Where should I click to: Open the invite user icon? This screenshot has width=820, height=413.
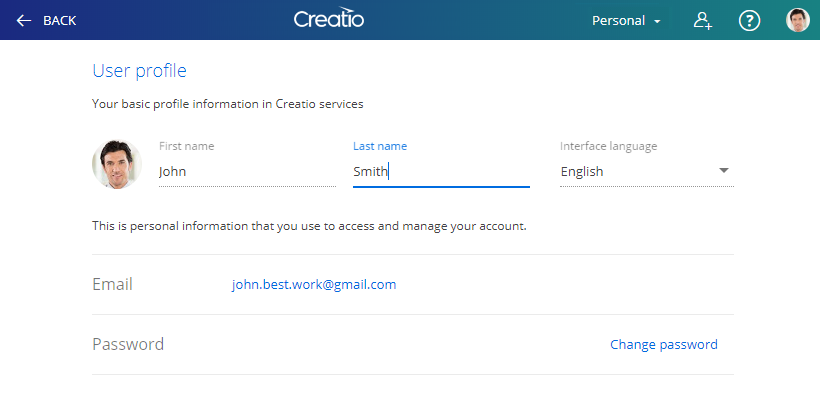(702, 20)
